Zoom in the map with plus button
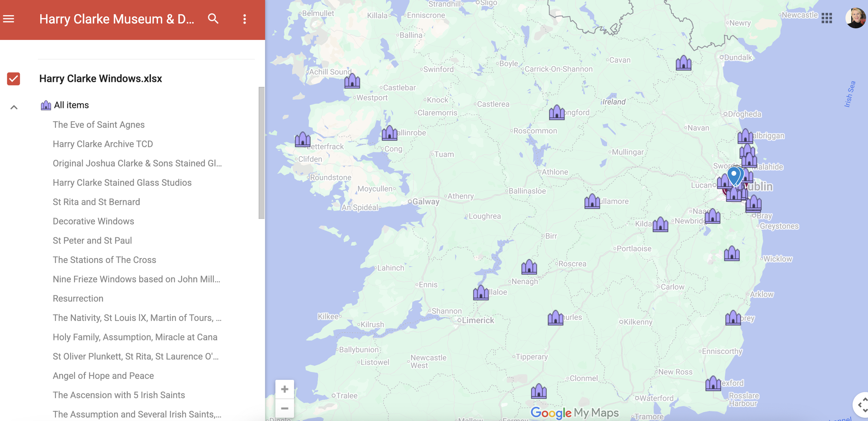The width and height of the screenshot is (868, 421). click(x=284, y=389)
